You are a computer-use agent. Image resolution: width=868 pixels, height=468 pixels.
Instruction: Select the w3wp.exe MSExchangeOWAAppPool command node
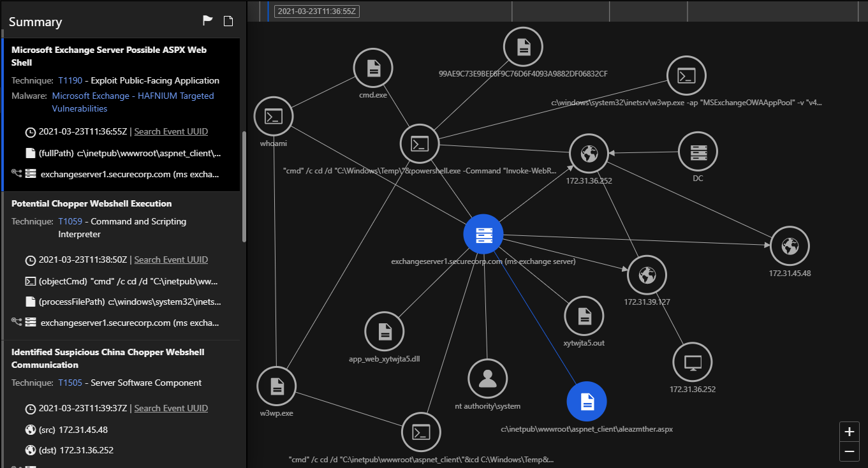[x=686, y=76]
